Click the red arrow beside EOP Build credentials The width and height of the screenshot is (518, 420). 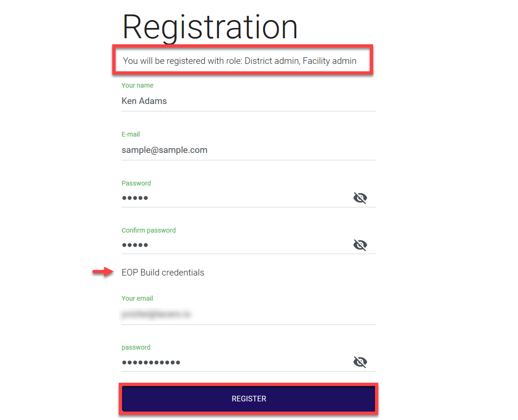click(102, 272)
